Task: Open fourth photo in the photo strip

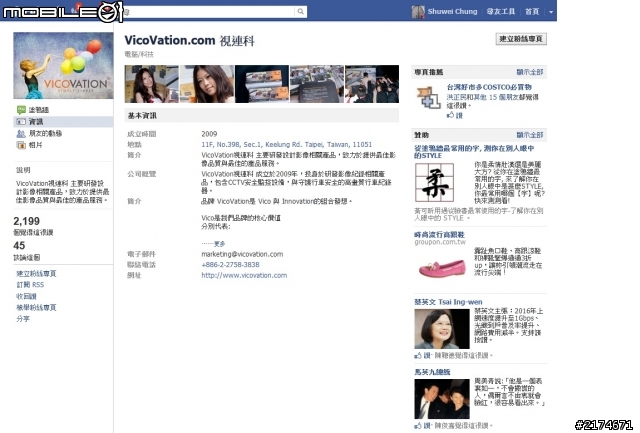Action: click(x=317, y=84)
